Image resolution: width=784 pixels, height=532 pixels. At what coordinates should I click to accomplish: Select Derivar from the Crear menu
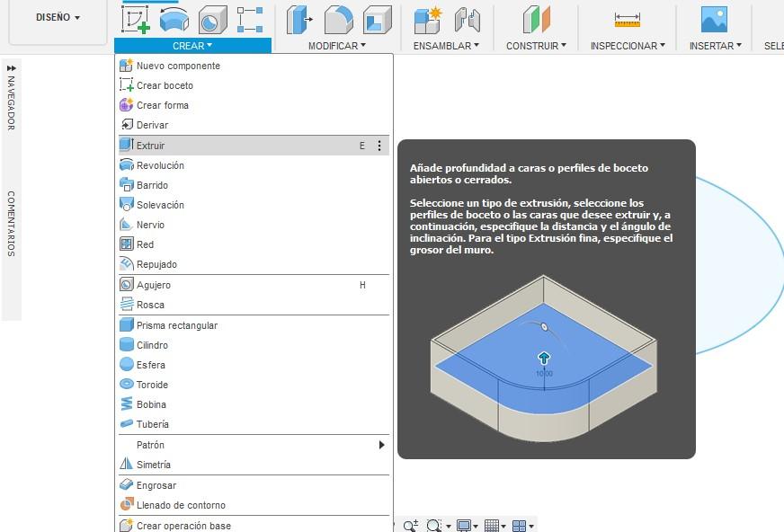point(254,125)
